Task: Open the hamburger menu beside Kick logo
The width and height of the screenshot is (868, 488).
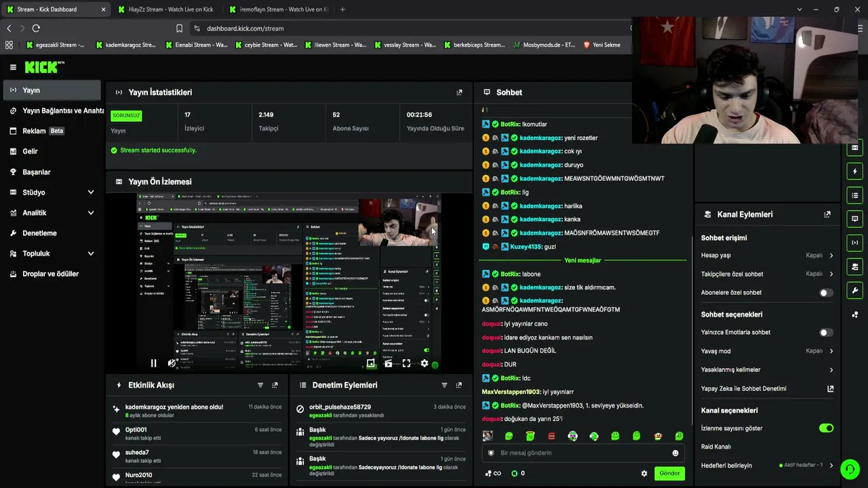Action: [13, 67]
